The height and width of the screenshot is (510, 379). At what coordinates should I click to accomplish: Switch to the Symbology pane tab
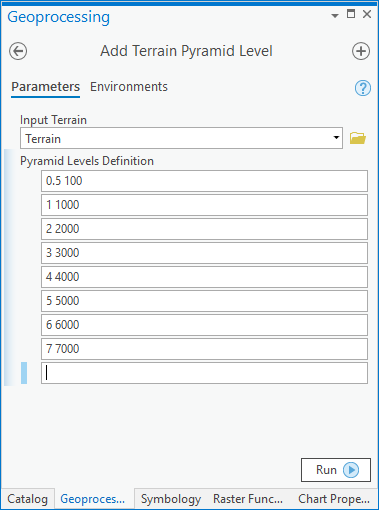171,499
